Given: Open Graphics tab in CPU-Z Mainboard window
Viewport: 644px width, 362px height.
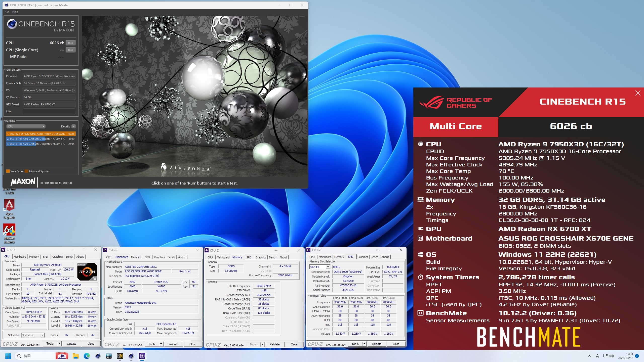Looking at the screenshot, I should tap(159, 257).
